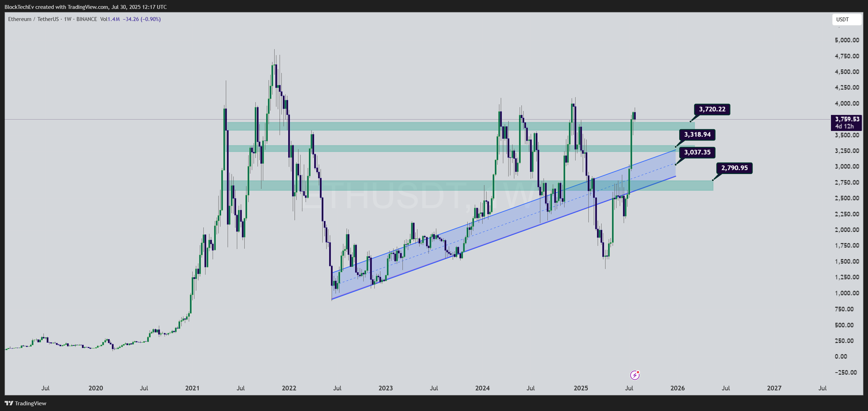868x411 pixels.
Task: Click the −250.00 price axis label
Action: click(846, 373)
